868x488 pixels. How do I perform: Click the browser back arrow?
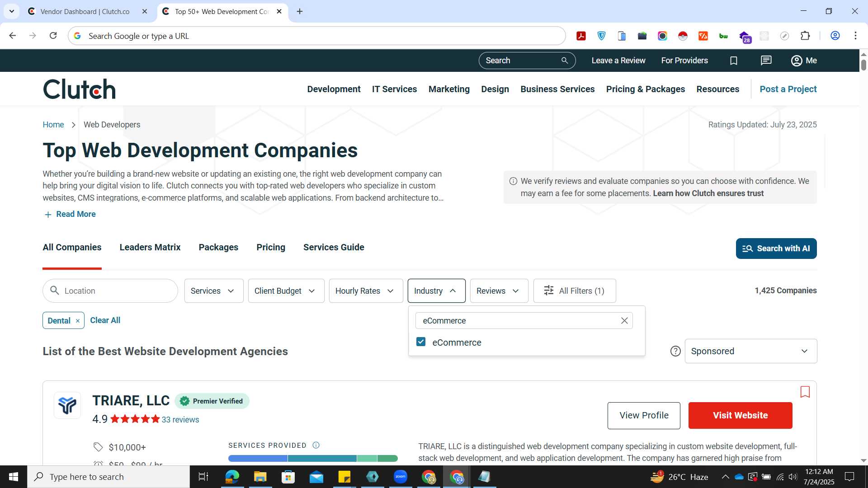coord(13,36)
